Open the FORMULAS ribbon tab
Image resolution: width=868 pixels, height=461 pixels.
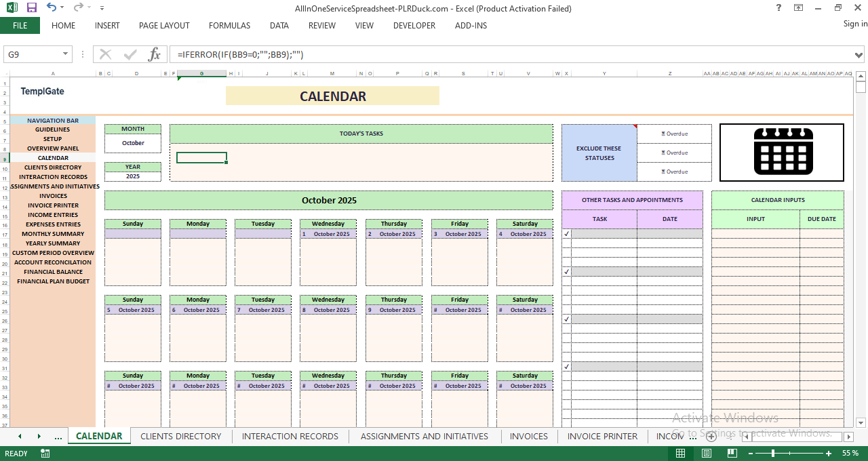229,26
